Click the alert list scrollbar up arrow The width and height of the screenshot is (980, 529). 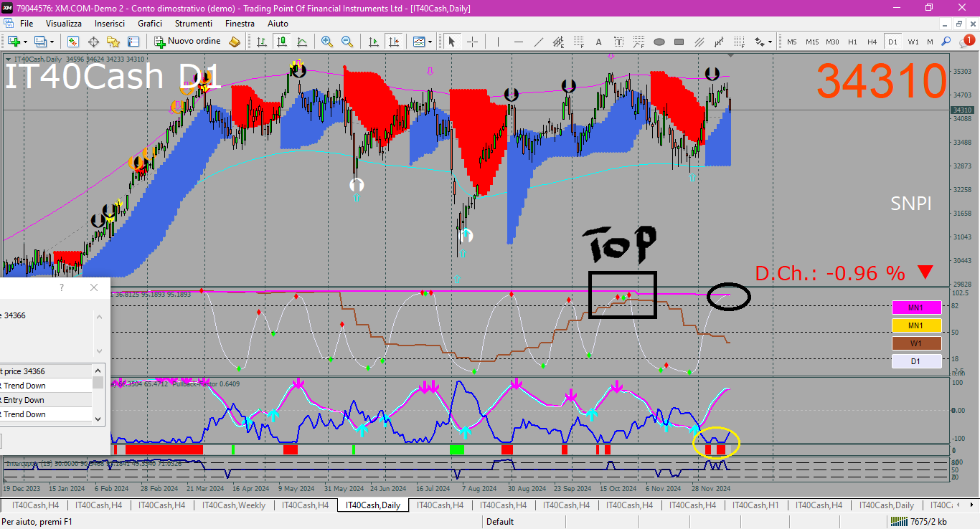[x=99, y=370]
